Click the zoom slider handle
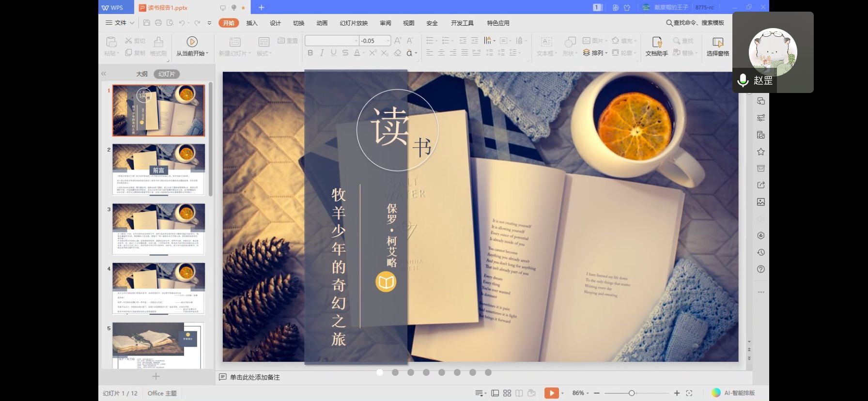The image size is (868, 401). 632,393
